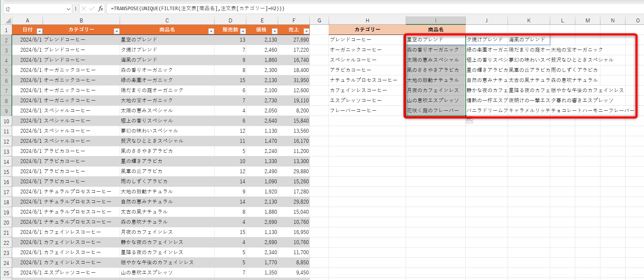The height and width of the screenshot is (280, 644).
Task: Click cell C24 穏やかな午後のカフェインレス
Action: pos(167,263)
